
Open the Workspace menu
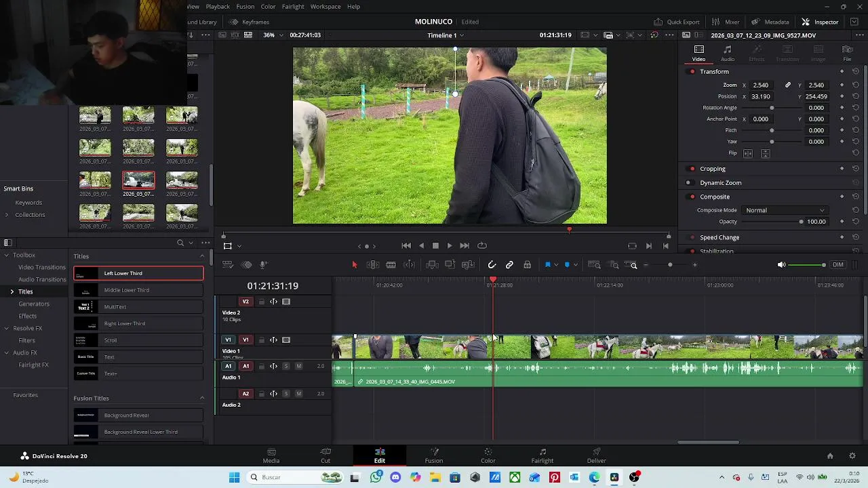point(325,7)
